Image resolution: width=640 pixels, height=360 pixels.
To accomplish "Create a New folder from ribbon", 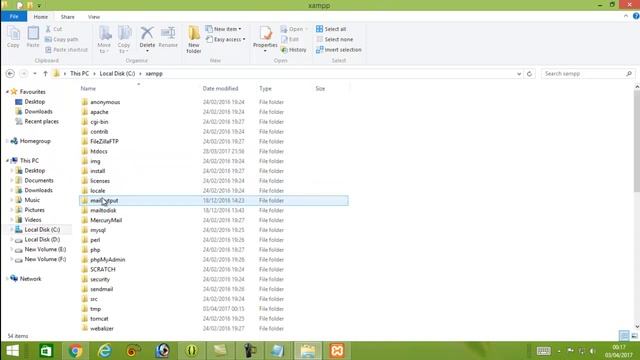I will 194,39.
